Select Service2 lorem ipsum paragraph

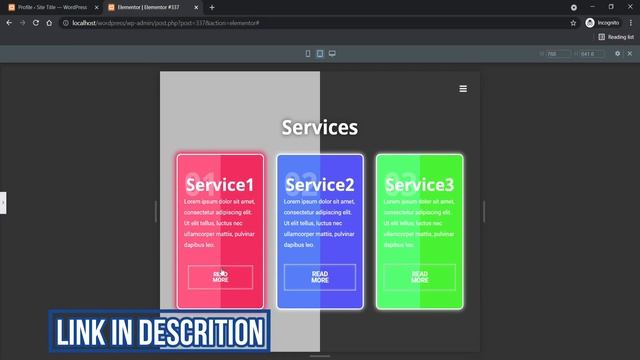[320, 223]
